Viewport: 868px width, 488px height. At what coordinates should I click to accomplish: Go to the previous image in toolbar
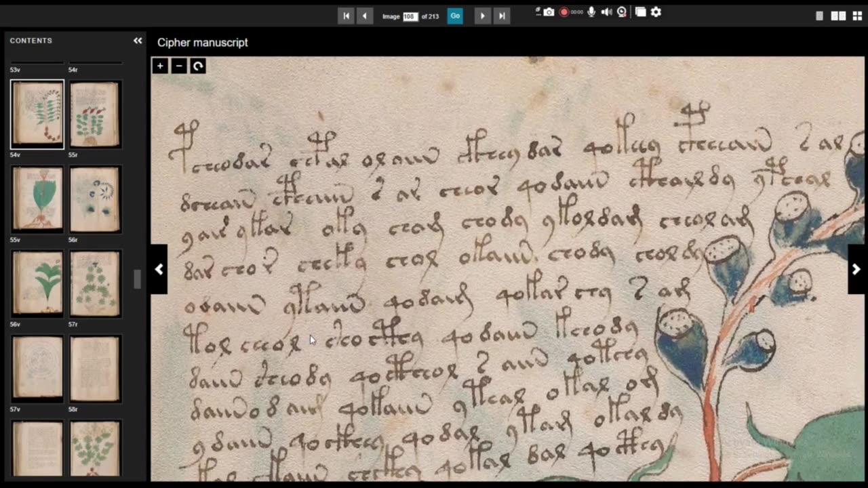tap(365, 16)
